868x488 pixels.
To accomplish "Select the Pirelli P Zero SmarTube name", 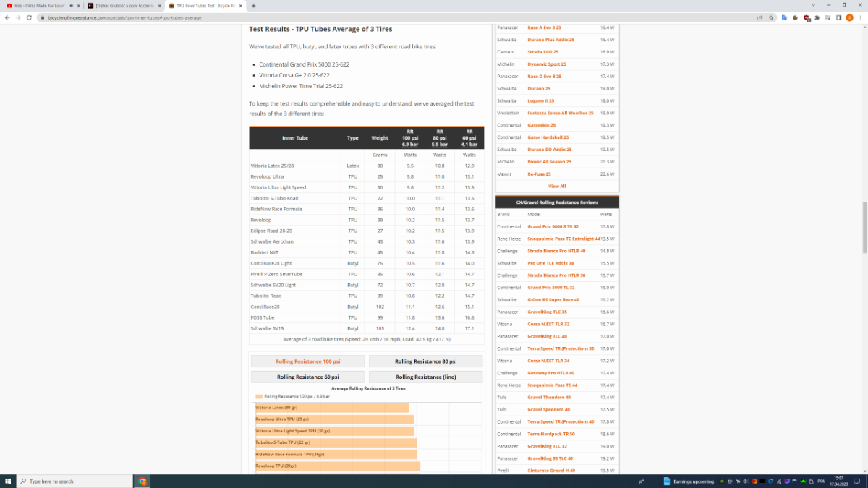I will [276, 274].
